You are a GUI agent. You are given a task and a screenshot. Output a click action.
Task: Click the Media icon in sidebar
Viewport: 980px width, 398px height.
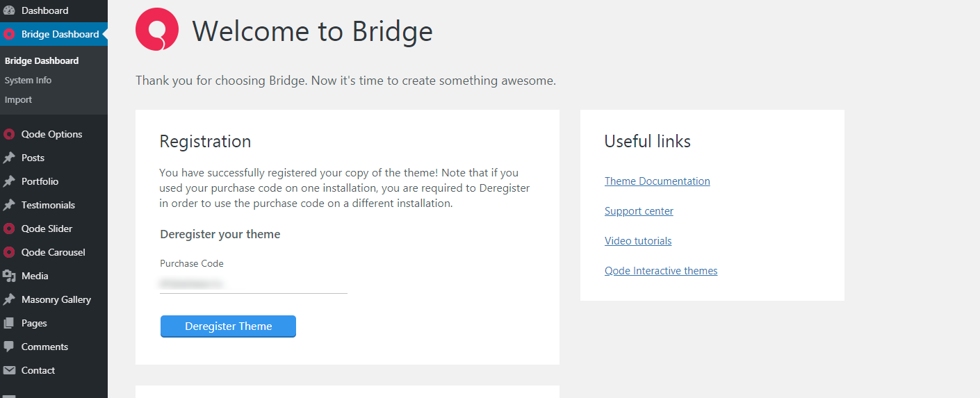[x=9, y=276]
